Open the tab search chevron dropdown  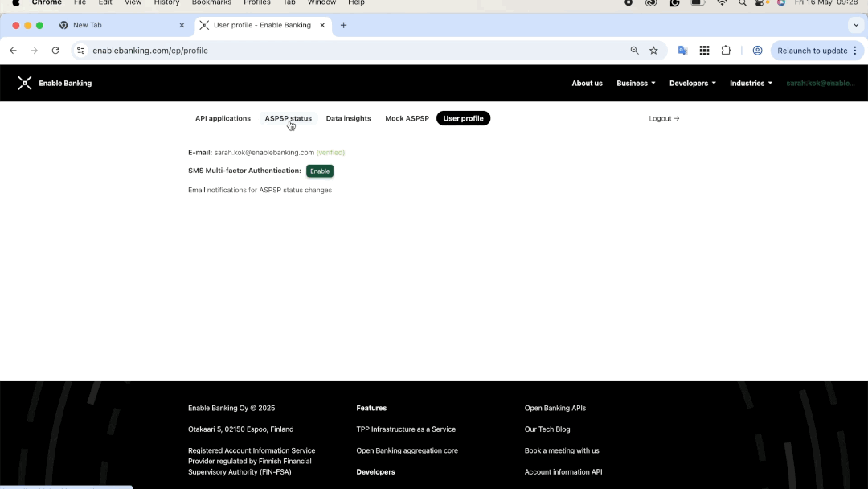(x=856, y=25)
